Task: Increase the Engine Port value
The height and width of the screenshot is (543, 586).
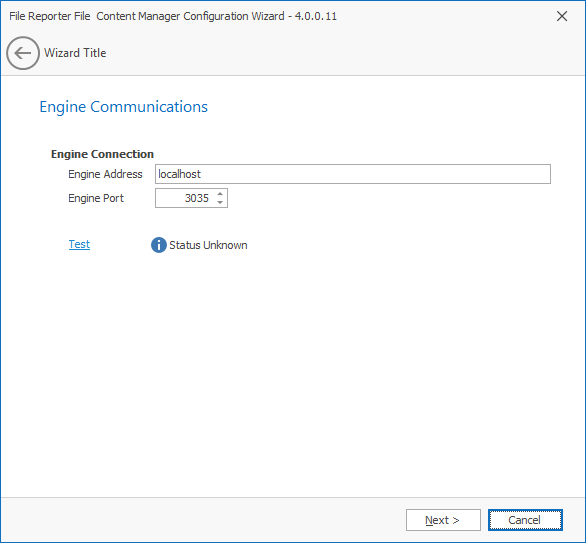Action: pyautogui.click(x=220, y=194)
